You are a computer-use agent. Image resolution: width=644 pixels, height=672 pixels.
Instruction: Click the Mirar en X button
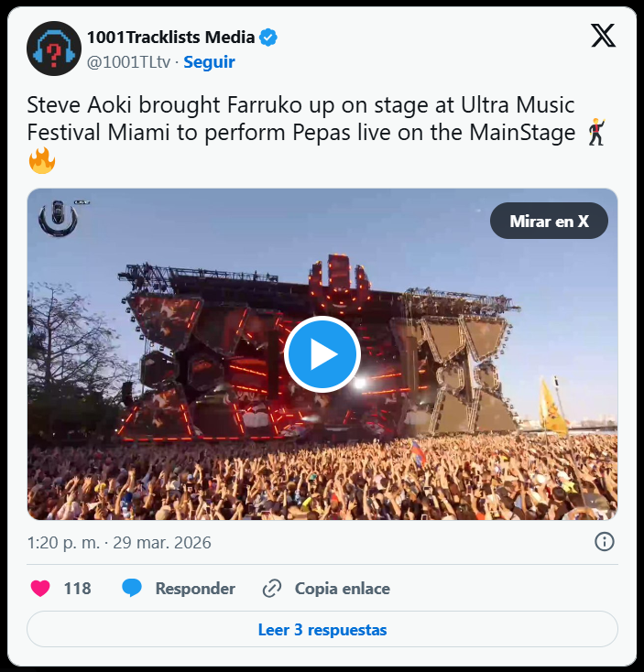point(549,221)
